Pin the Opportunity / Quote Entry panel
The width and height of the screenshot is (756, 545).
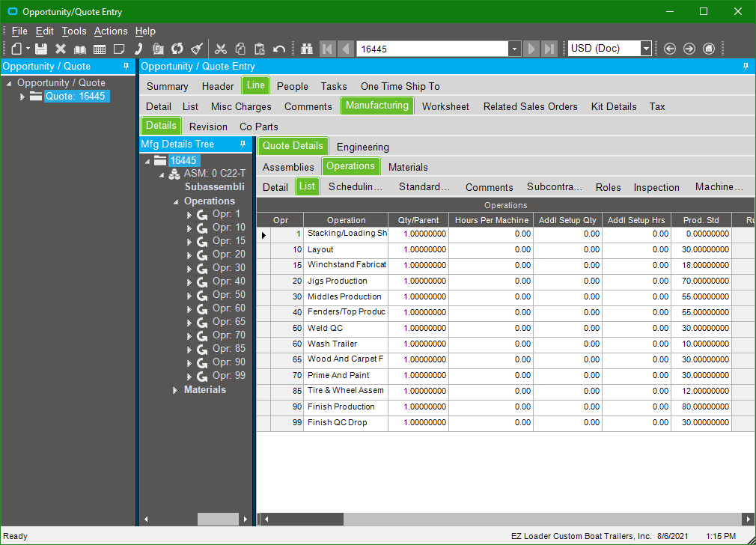[746, 66]
